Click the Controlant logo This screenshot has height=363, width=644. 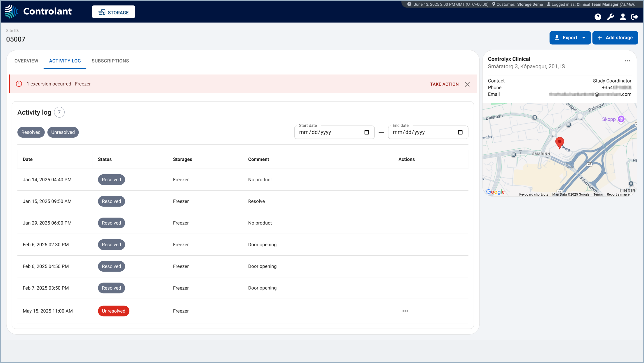click(x=38, y=11)
